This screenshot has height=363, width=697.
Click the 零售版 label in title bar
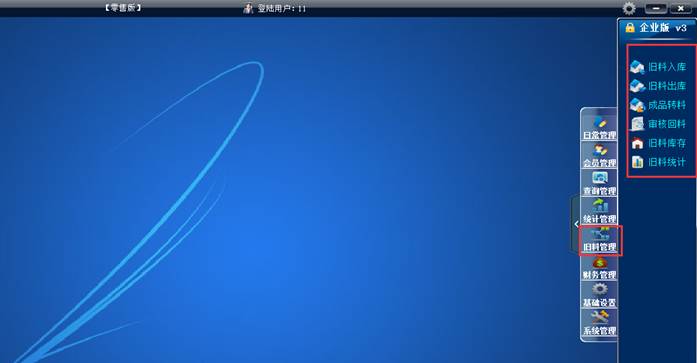click(123, 8)
